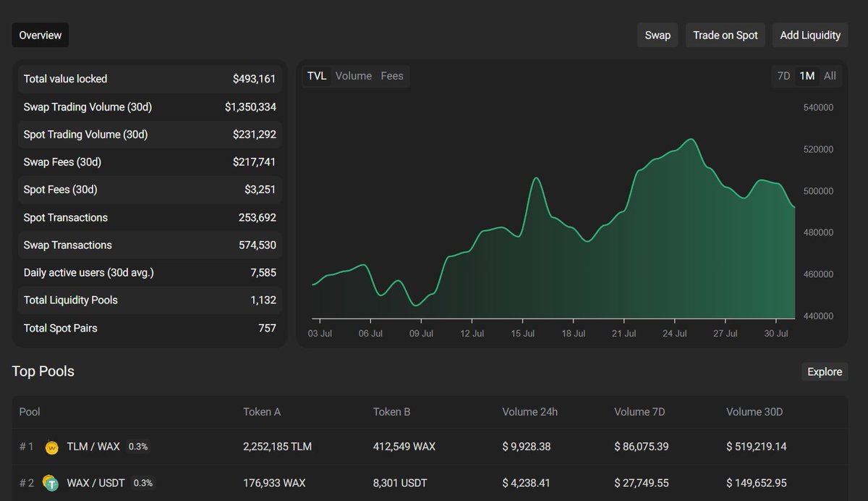Click the 253,692 spot transactions value
Image resolution: width=868 pixels, height=501 pixels.
[x=257, y=218]
